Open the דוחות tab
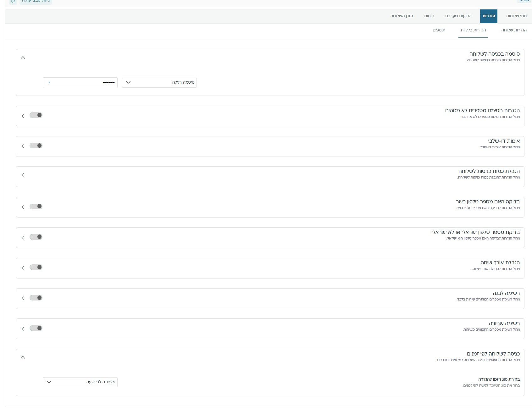This screenshot has height=408, width=532. click(x=429, y=16)
